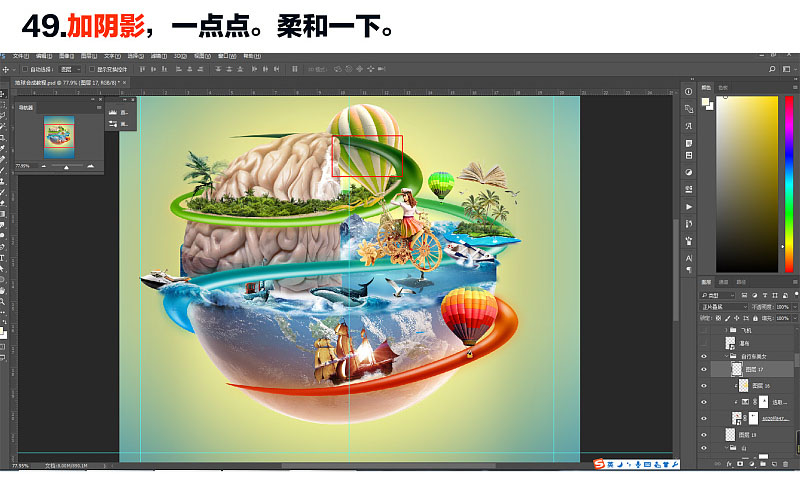This screenshot has height=477, width=800.
Task: Hide the 图层 13 layer
Action: 704,435
